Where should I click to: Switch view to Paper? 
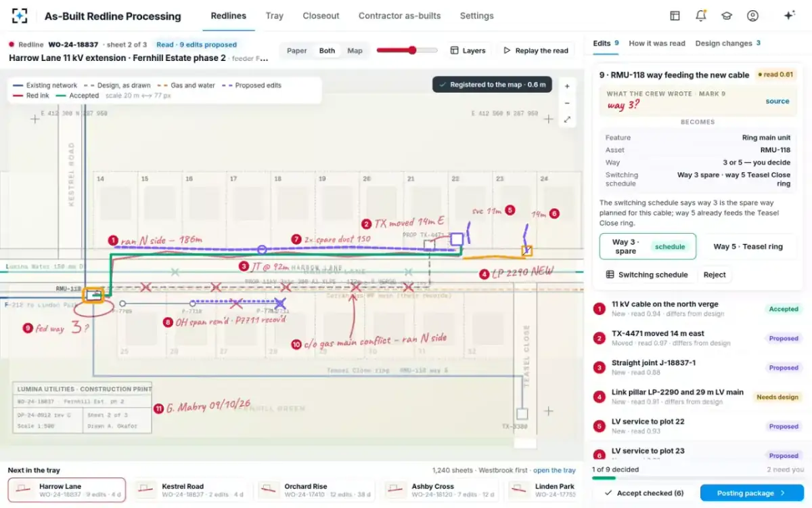point(296,51)
